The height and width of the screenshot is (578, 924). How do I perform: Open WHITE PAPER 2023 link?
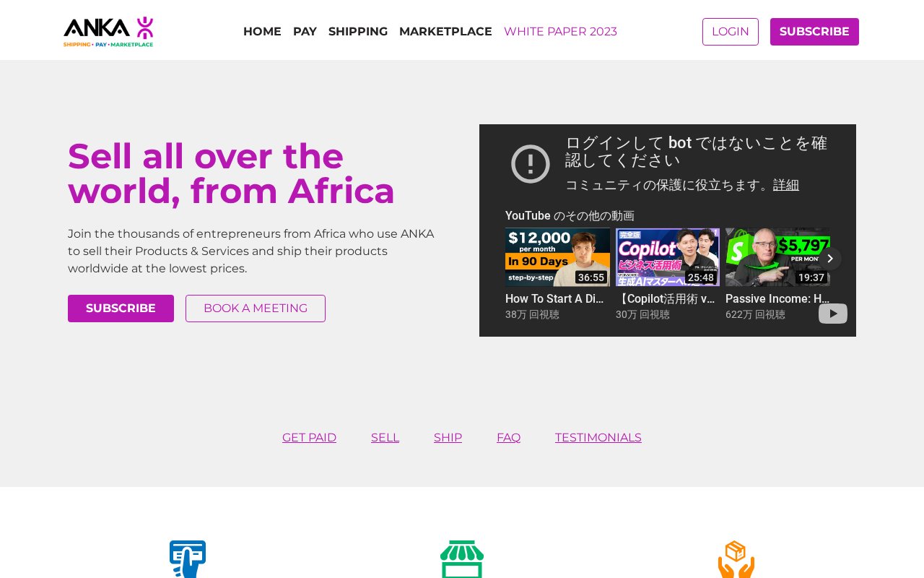[x=560, y=32]
